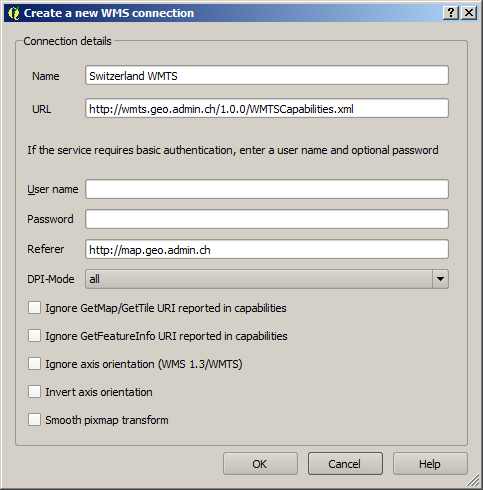The image size is (483, 490).
Task: Click into the URL text field
Action: coord(267,108)
